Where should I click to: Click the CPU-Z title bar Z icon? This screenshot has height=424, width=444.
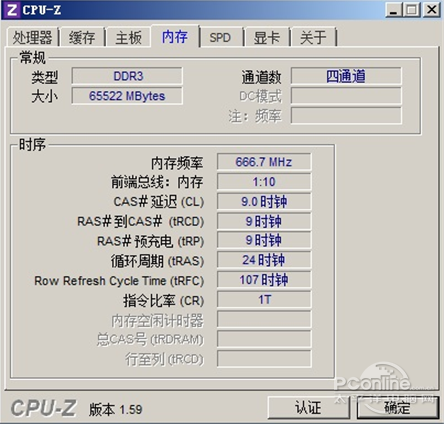pyautogui.click(x=12, y=10)
